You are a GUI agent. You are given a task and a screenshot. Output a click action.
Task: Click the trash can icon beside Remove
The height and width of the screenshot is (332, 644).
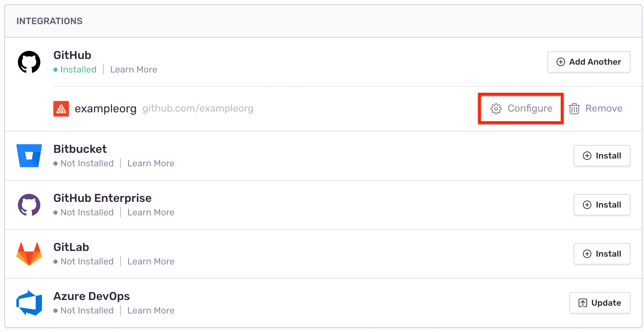(x=574, y=109)
